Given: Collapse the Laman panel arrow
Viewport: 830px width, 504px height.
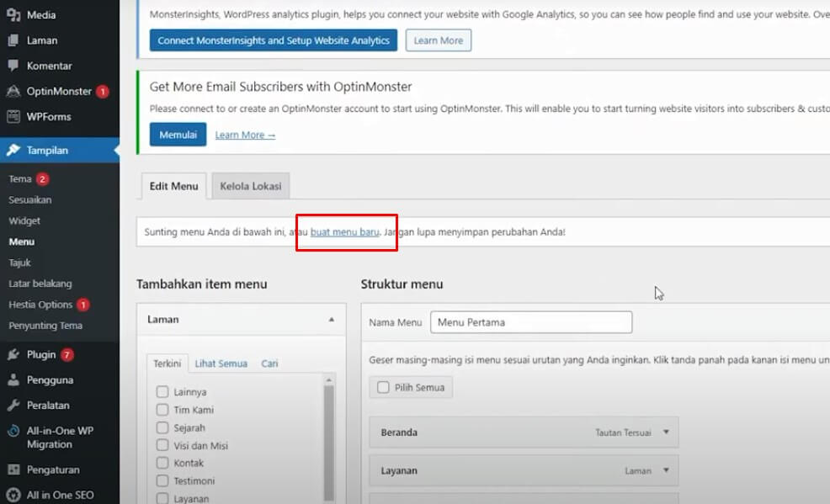Looking at the screenshot, I should (332, 320).
